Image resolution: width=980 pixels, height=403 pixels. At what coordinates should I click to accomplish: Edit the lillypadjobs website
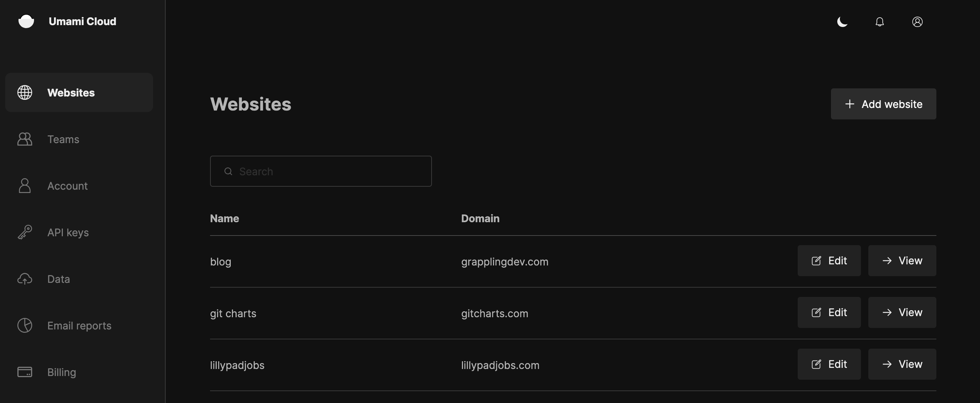[829, 364]
